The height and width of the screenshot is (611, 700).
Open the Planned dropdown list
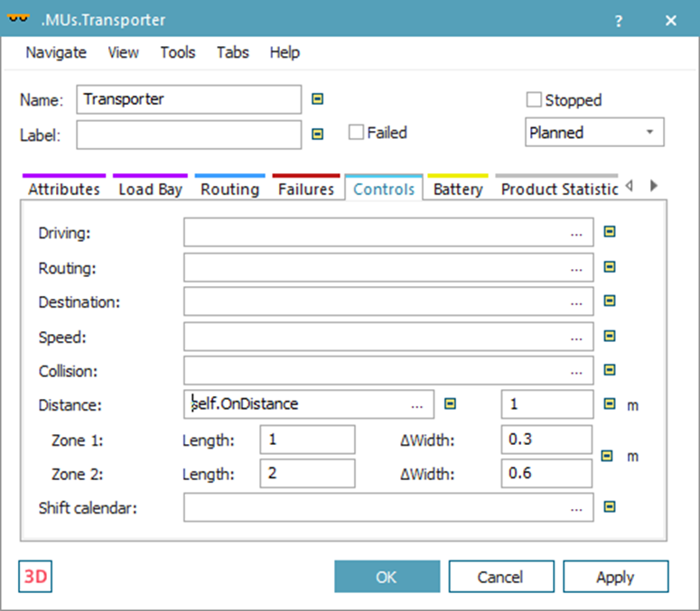click(x=594, y=133)
